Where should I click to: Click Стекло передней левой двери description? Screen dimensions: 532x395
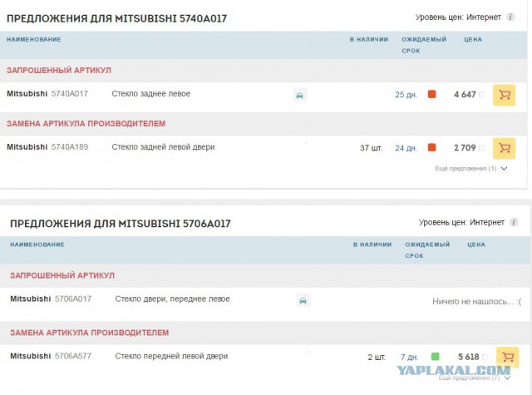coord(171,356)
